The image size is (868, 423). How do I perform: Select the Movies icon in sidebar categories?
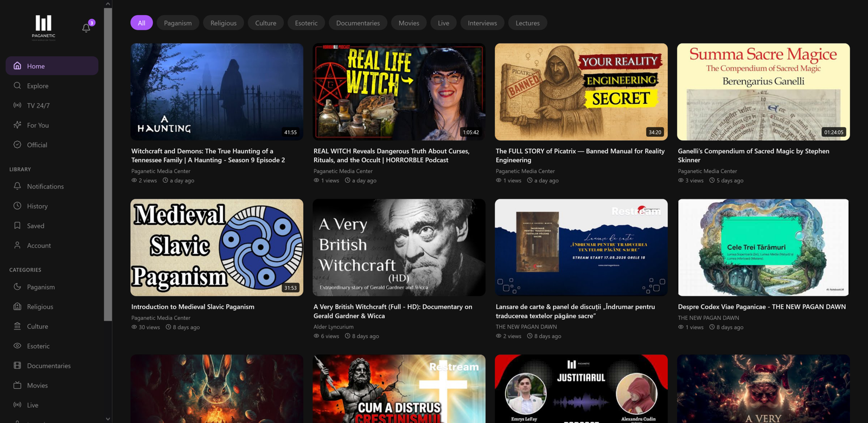tap(17, 386)
